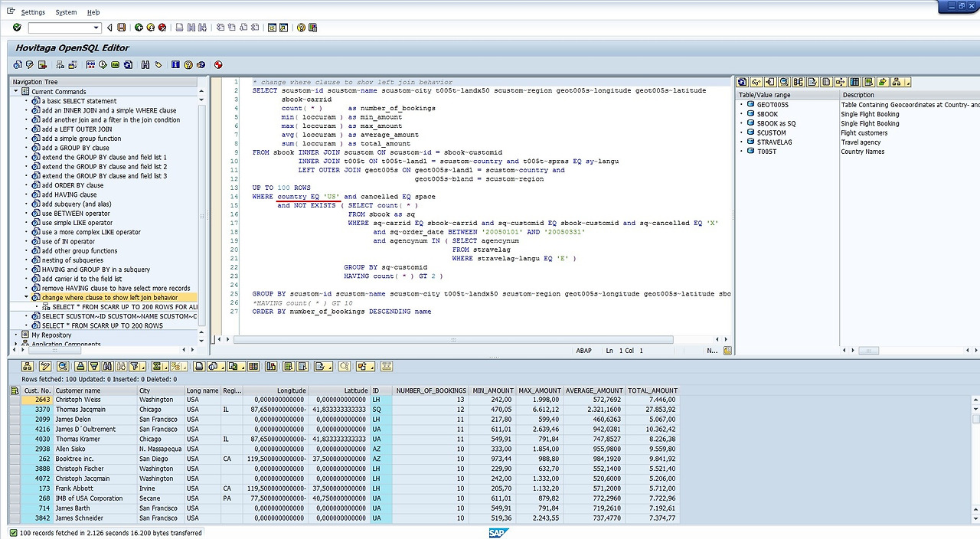
Task: Click the SBOOK table database icon
Action: click(x=750, y=114)
